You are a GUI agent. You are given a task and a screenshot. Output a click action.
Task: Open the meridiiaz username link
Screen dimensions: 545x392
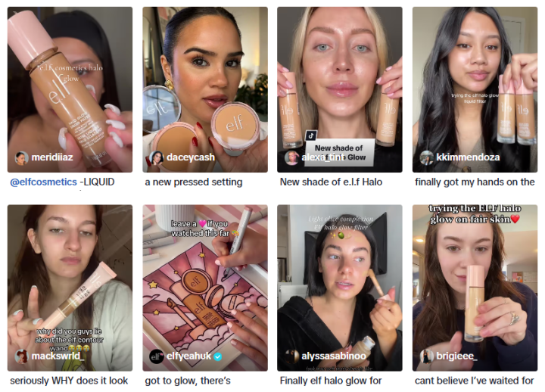click(52, 157)
